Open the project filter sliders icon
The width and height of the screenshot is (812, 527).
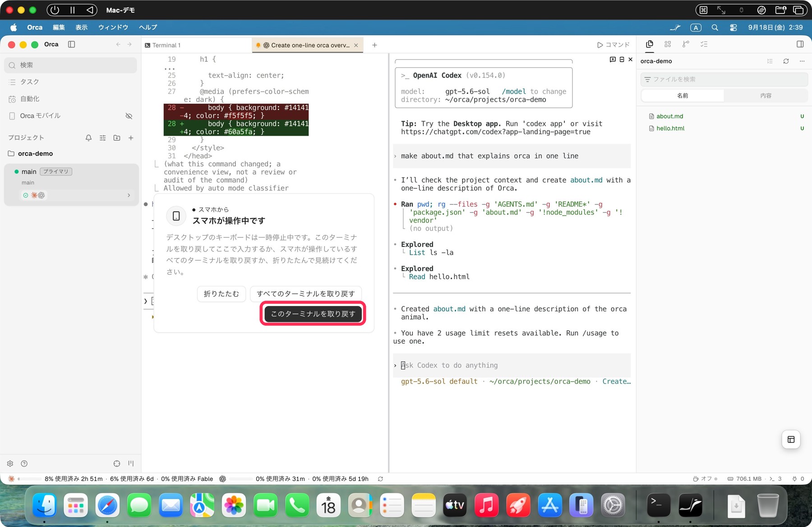pos(103,138)
